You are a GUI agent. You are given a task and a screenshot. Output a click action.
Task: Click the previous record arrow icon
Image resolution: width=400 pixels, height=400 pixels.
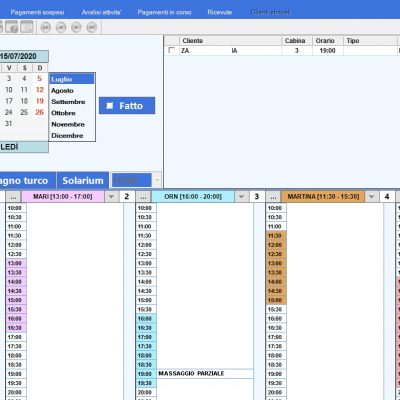[61, 27]
